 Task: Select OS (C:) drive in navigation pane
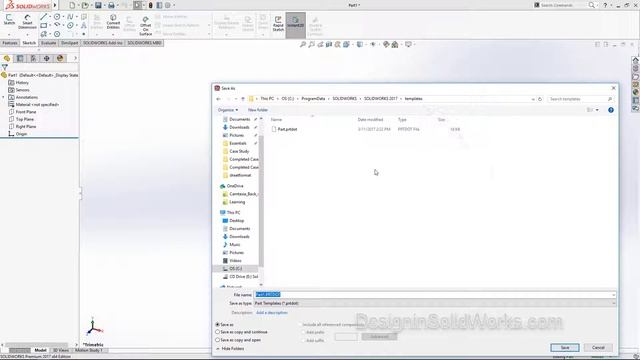point(236,269)
